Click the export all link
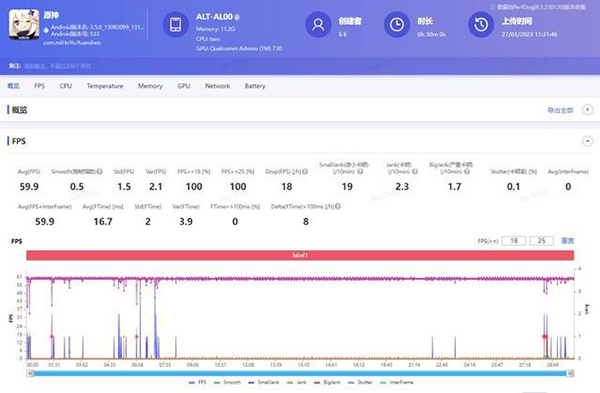The width and height of the screenshot is (600, 393). tap(560, 110)
